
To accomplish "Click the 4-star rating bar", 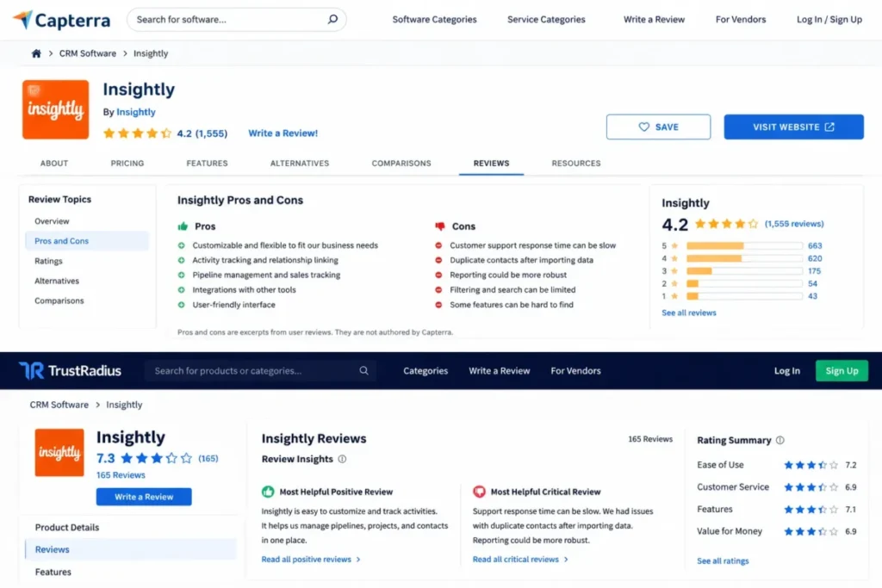I will coord(744,258).
